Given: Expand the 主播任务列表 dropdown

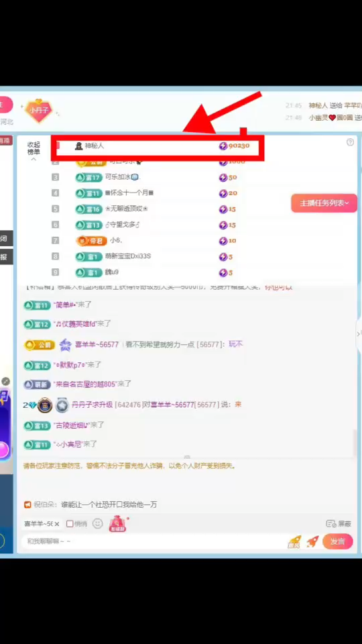Looking at the screenshot, I should [324, 203].
